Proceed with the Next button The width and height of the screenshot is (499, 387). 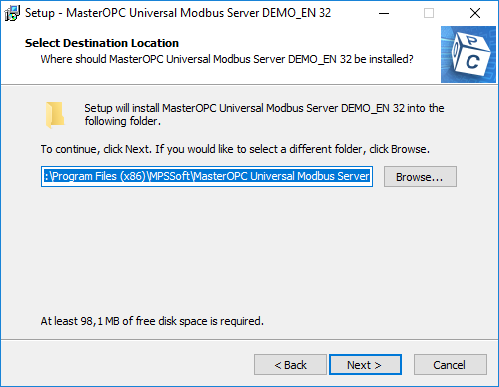tap(365, 365)
